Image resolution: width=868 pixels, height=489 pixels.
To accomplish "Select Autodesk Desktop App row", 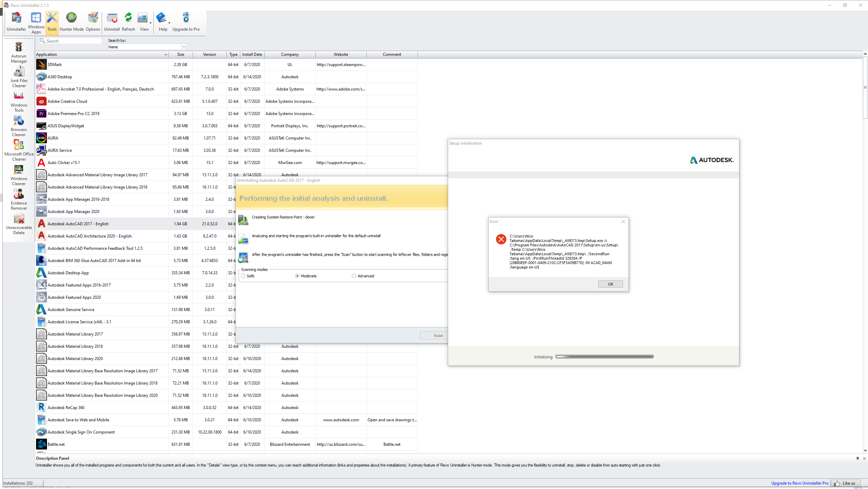I will [x=136, y=273].
